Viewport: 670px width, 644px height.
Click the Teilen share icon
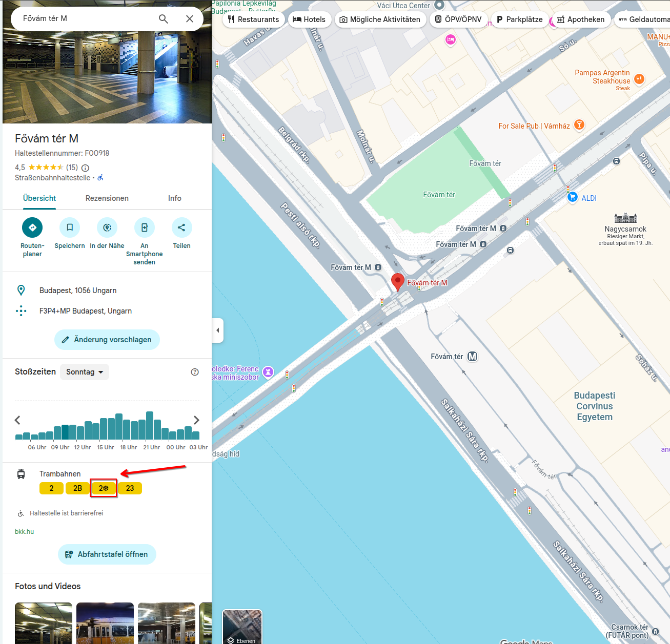pyautogui.click(x=181, y=227)
